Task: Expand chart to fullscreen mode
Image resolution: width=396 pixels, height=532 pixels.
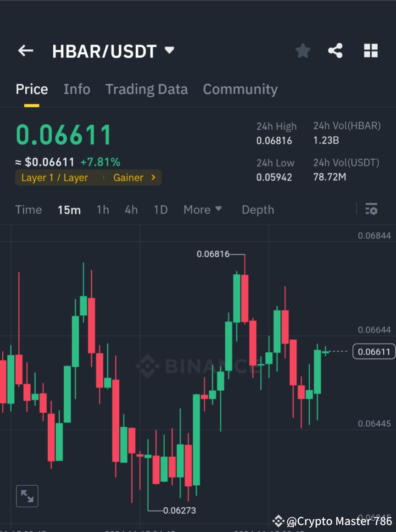Action: [x=27, y=496]
